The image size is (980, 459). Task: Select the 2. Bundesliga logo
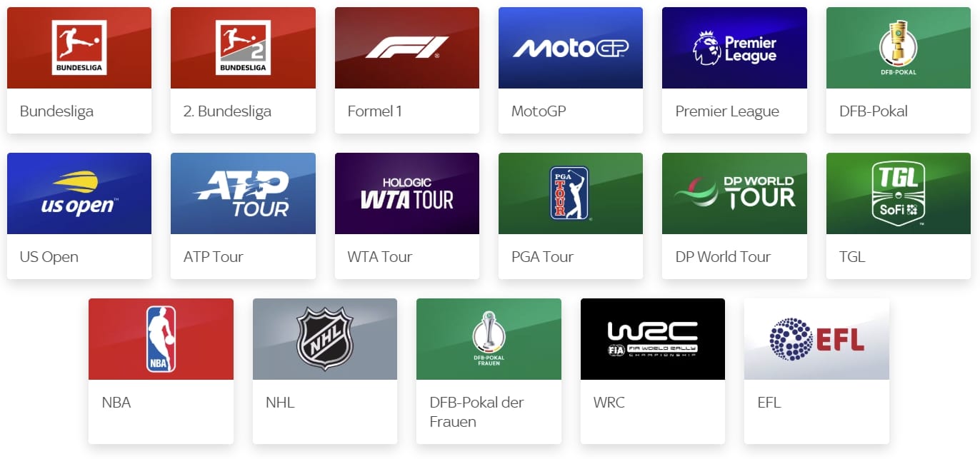(243, 48)
